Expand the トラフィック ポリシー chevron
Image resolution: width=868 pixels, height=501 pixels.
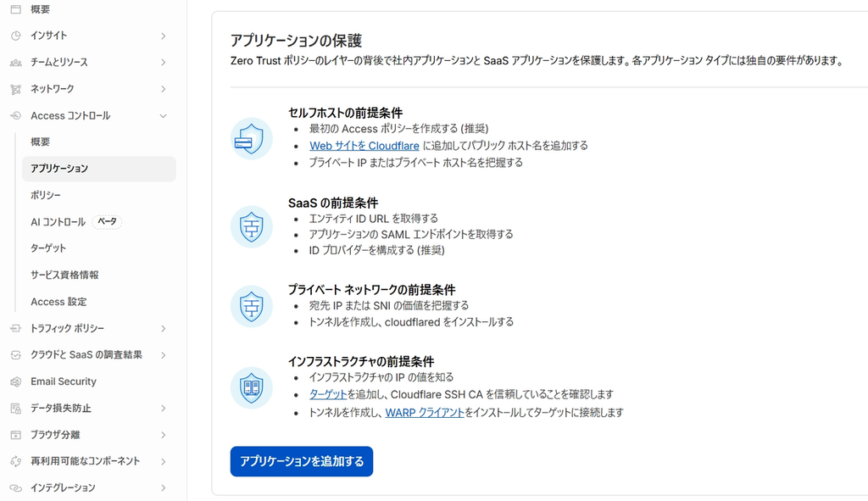pos(164,329)
